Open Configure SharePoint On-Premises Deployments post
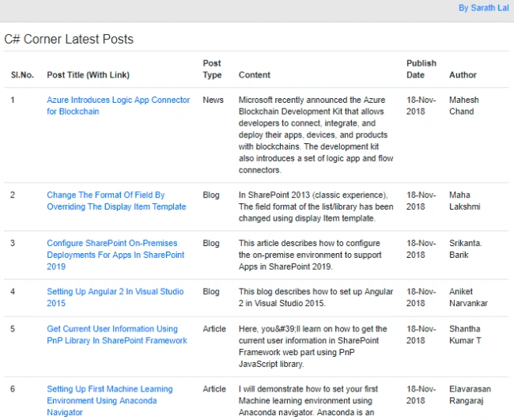Viewport: 514px width, 420px height. click(x=115, y=255)
